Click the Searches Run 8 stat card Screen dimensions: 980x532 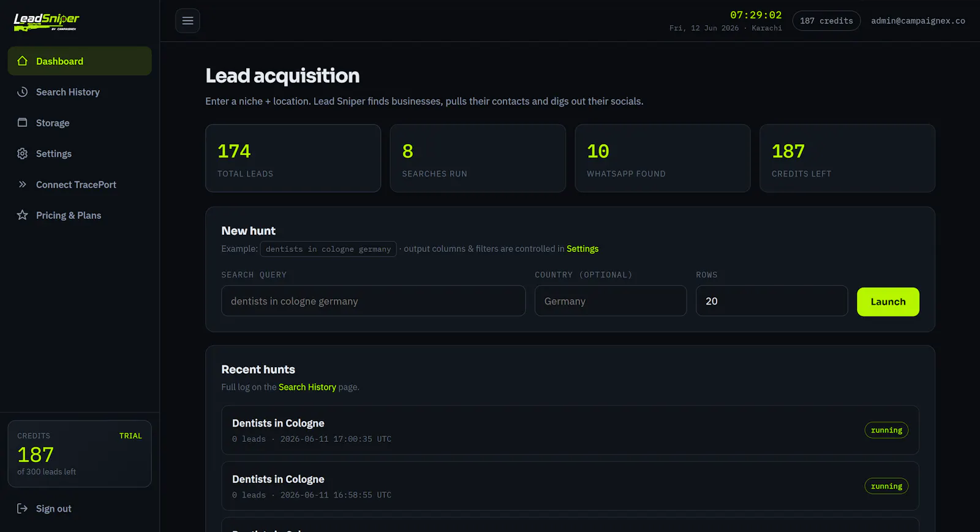(478, 158)
